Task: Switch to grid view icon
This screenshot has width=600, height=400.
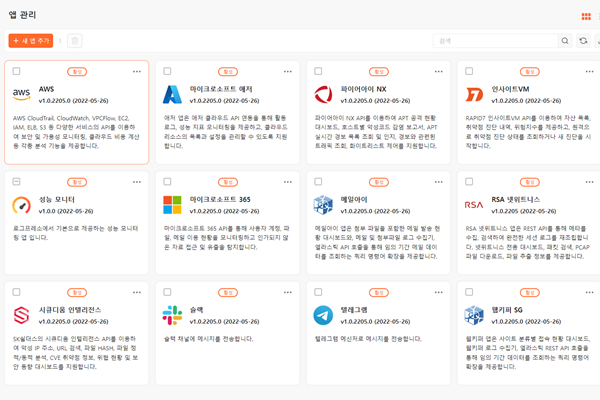Action: click(x=586, y=16)
